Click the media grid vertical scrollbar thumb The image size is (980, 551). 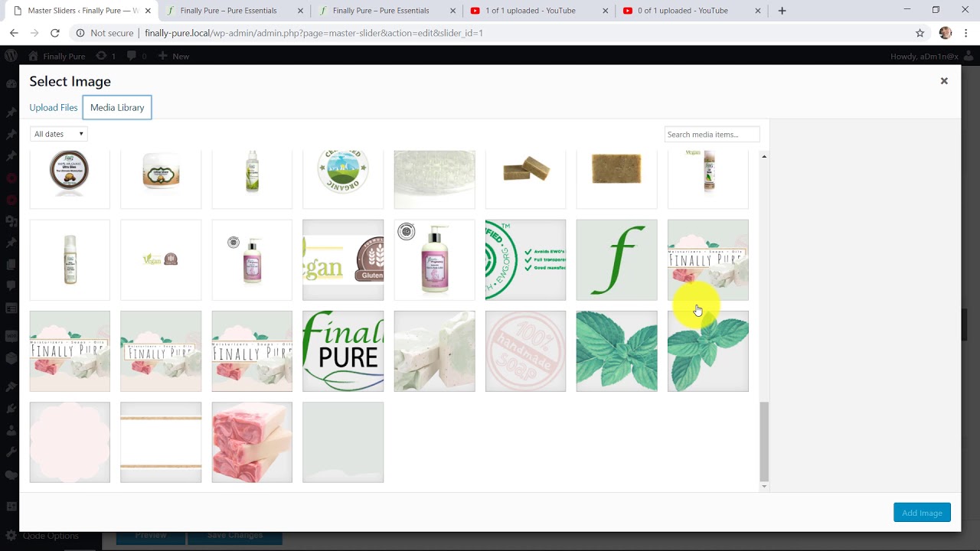pos(763,441)
